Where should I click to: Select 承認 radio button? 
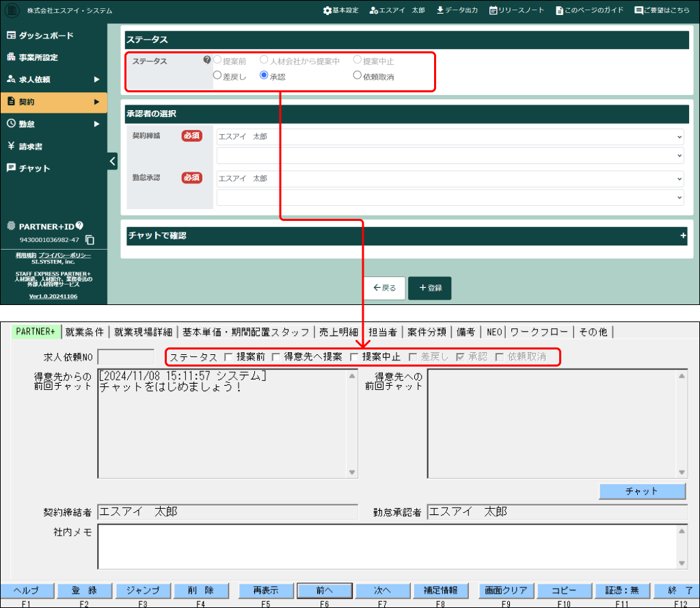click(264, 75)
